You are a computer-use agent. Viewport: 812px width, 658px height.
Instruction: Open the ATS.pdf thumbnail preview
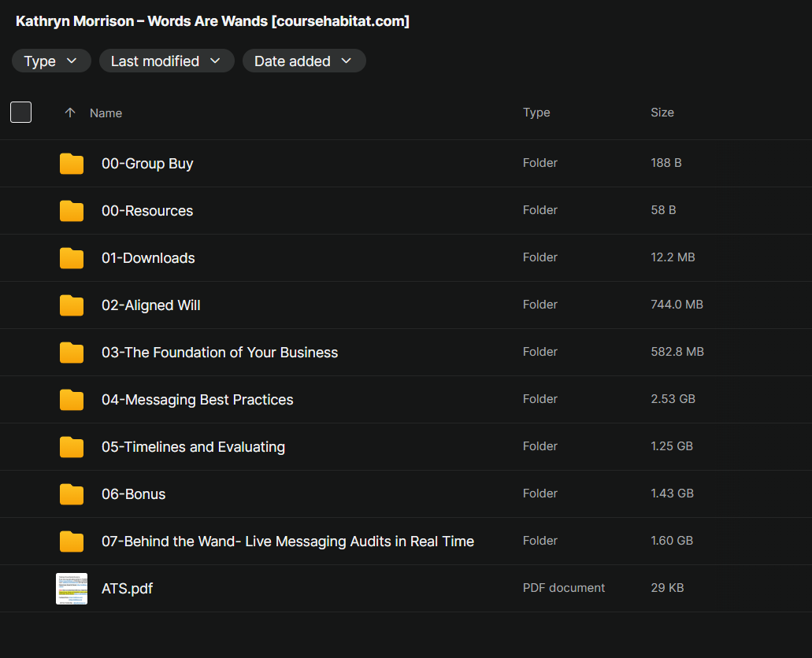point(72,589)
